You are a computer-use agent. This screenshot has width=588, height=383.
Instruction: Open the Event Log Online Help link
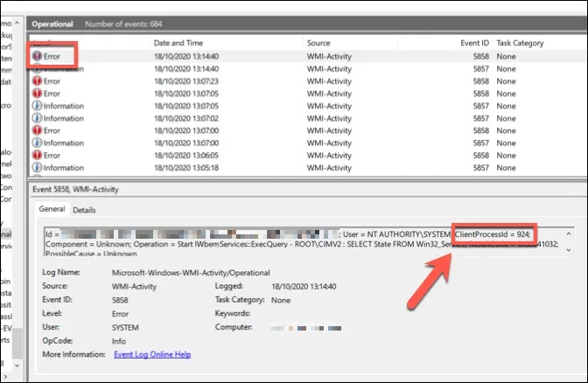click(152, 354)
